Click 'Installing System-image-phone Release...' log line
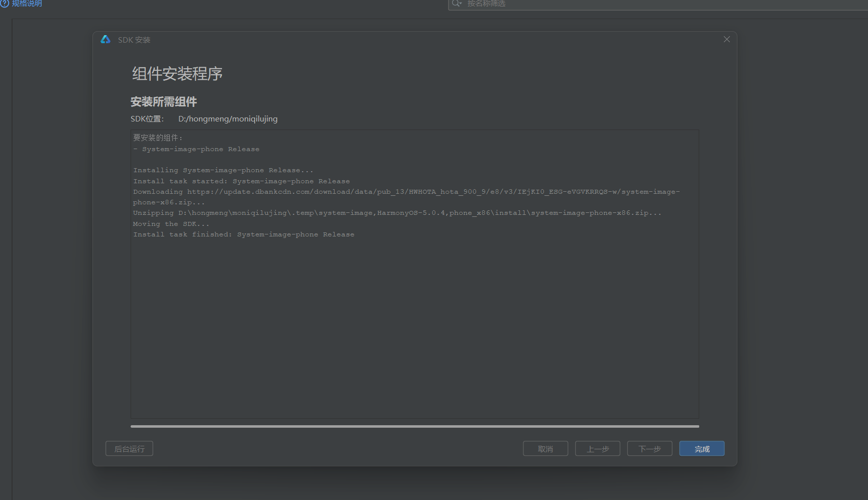 point(223,170)
